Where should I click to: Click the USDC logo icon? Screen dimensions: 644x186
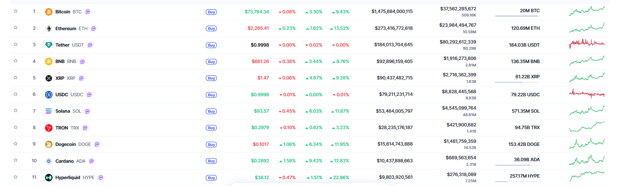[x=49, y=95]
